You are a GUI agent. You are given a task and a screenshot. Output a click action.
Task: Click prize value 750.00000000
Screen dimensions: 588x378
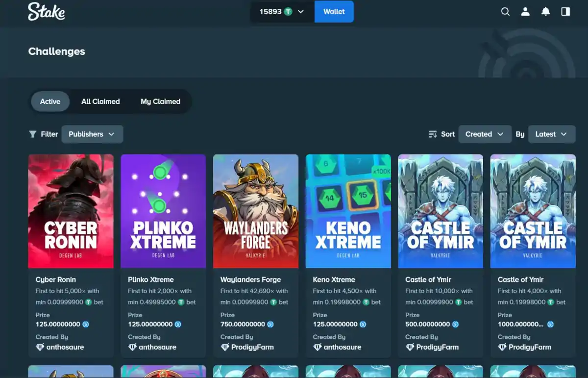[x=243, y=325]
